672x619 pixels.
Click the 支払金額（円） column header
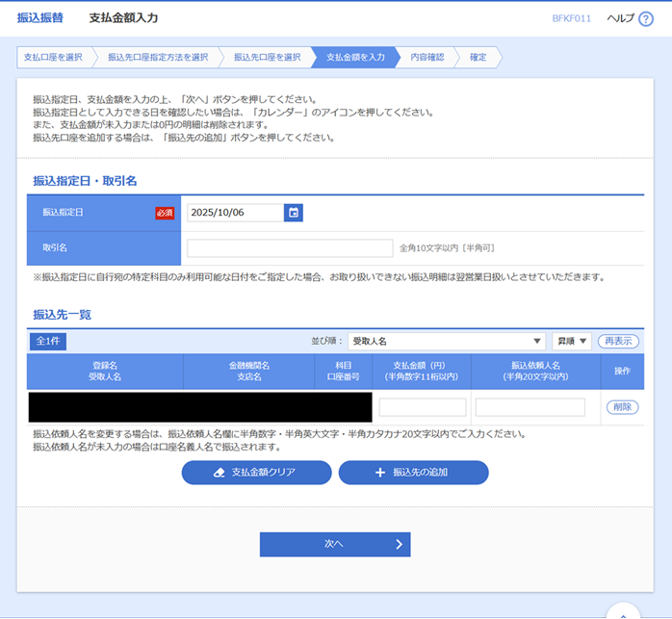pos(422,372)
